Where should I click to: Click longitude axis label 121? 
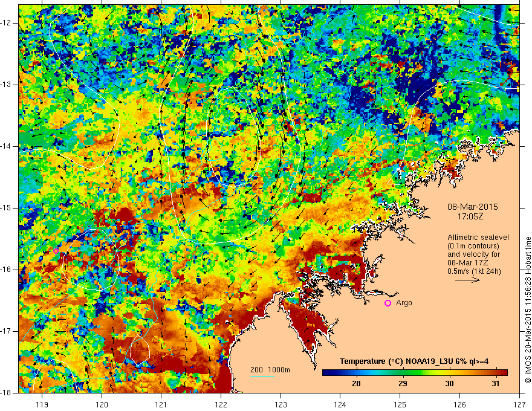(161, 404)
